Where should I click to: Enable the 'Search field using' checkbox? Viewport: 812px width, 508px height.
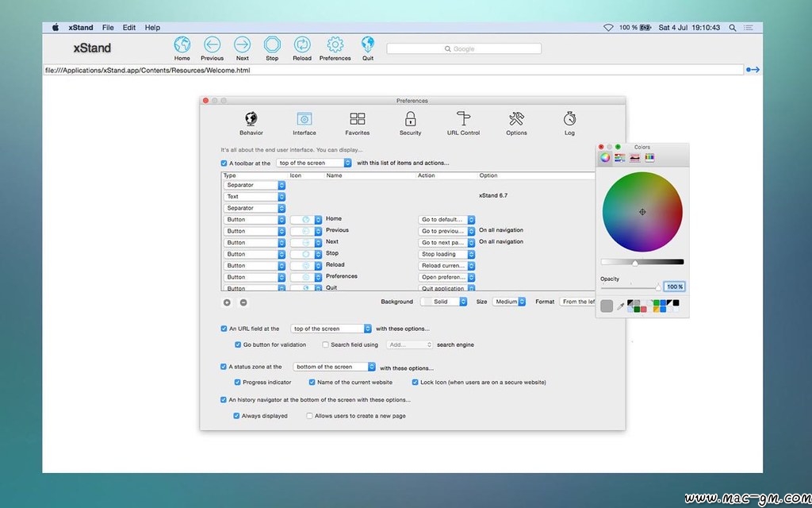325,344
